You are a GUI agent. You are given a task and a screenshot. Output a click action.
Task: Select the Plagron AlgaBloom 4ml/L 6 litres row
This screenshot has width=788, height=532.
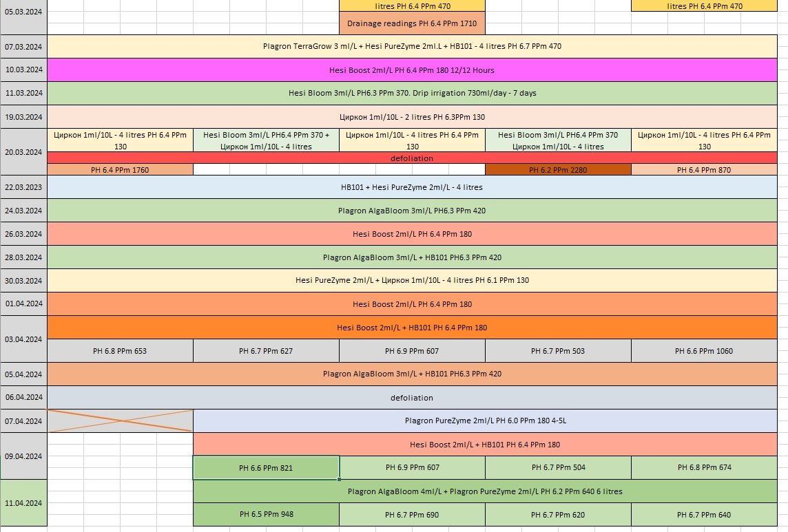coord(486,491)
